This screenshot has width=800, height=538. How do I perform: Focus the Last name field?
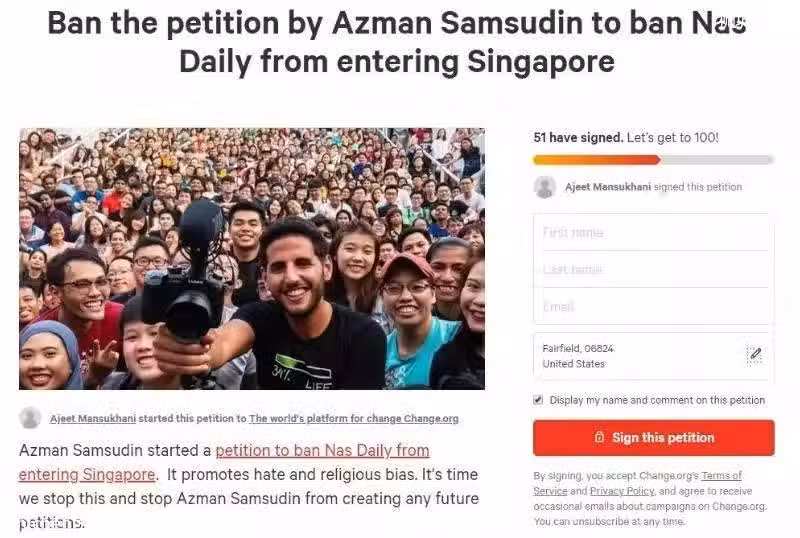(655, 270)
